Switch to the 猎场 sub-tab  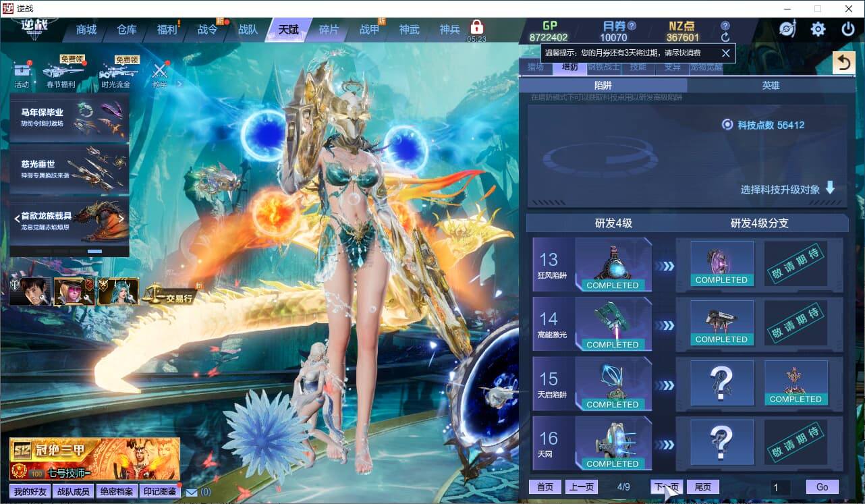pyautogui.click(x=536, y=67)
